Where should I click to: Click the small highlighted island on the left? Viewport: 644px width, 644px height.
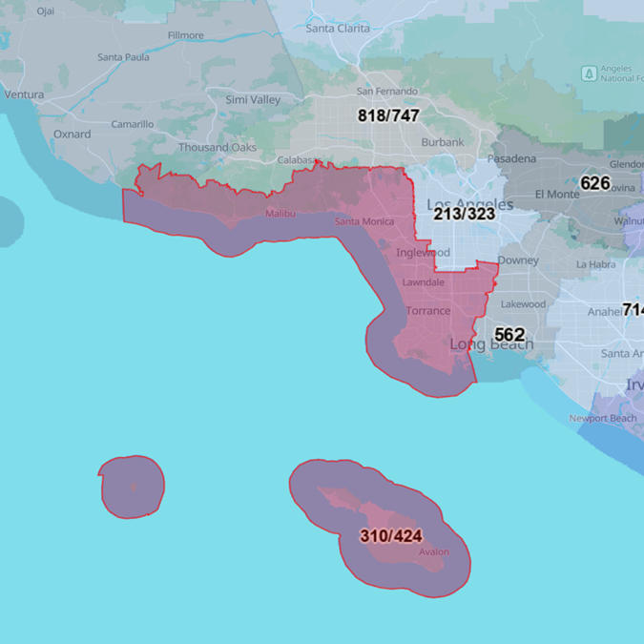point(132,487)
